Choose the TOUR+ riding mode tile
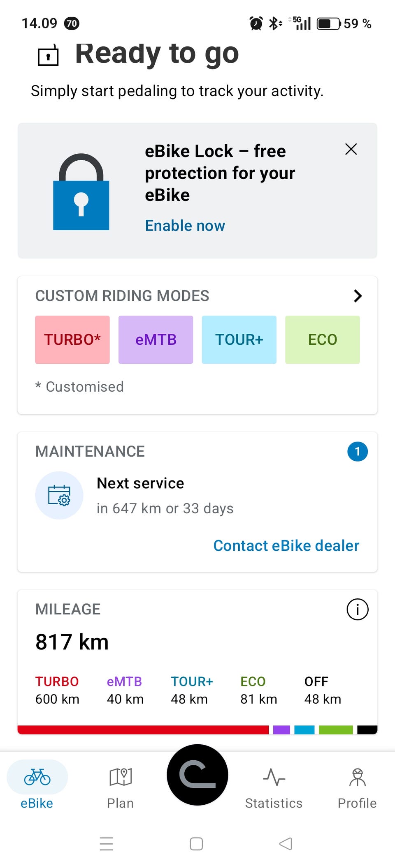This screenshot has width=395, height=868. coord(239,339)
